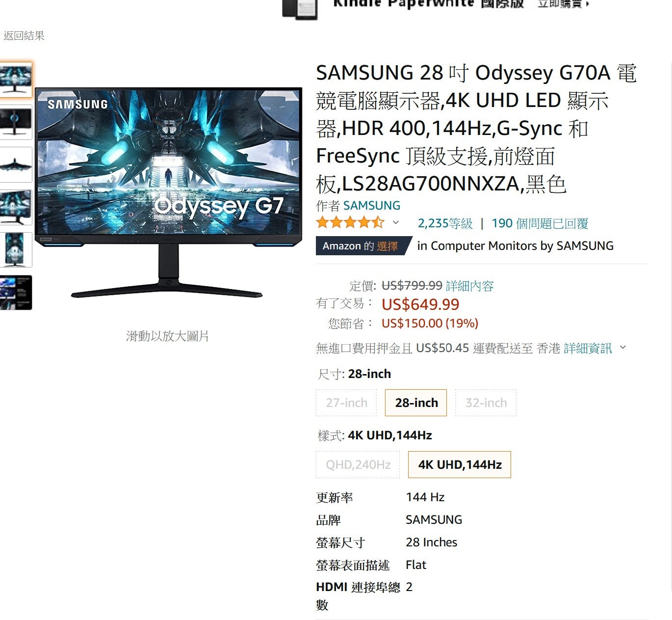Open the SAMSUNG brand author link
Viewport: 672px width, 620px height.
pos(372,206)
